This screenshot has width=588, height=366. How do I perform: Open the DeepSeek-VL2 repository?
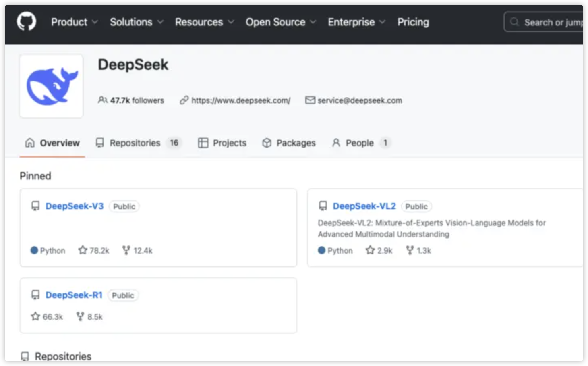pyautogui.click(x=364, y=206)
